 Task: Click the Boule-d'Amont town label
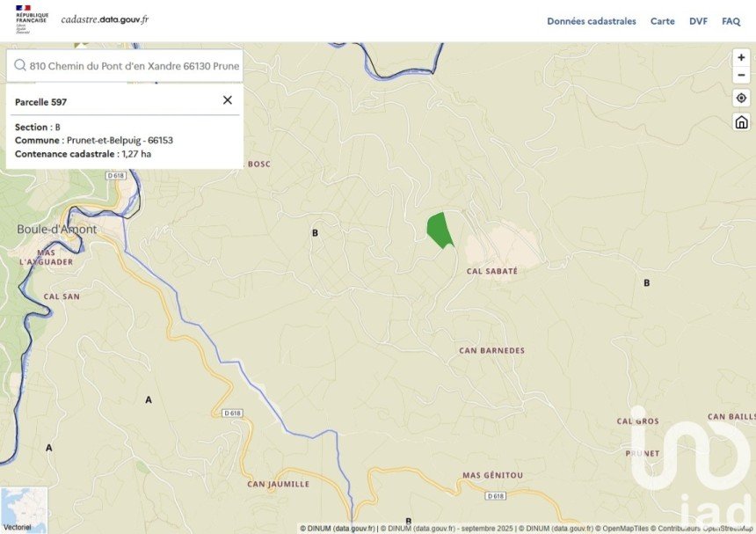pos(57,230)
